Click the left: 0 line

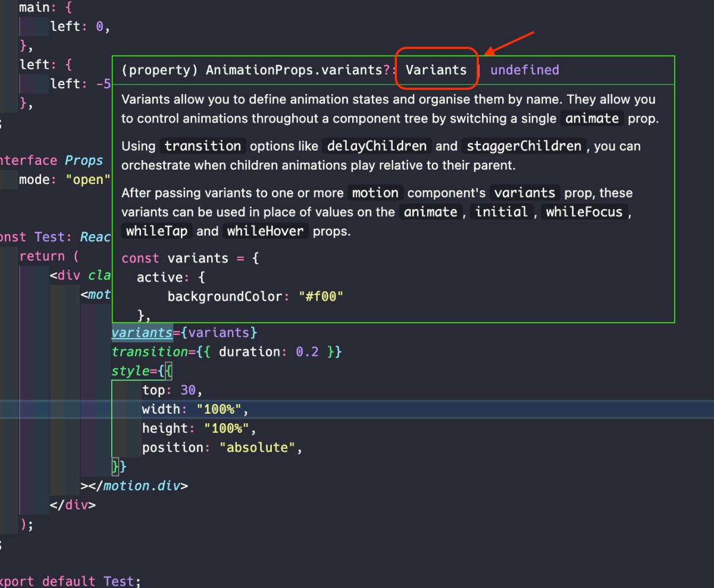pyautogui.click(x=80, y=27)
